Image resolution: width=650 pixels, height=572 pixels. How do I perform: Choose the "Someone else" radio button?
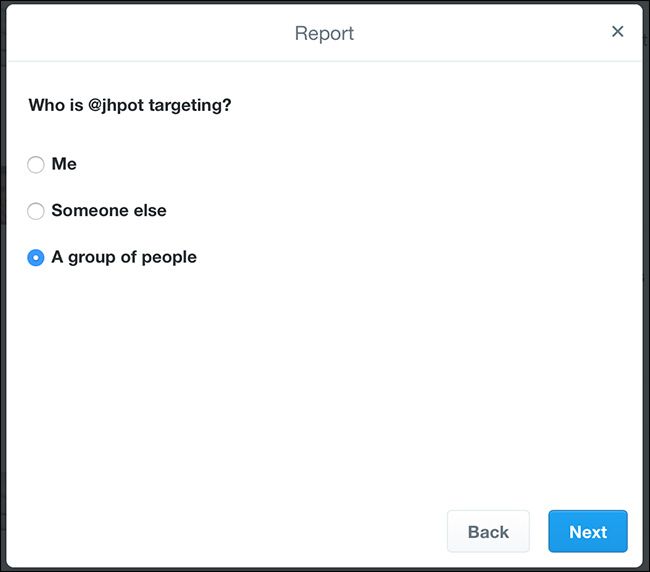pyautogui.click(x=36, y=211)
